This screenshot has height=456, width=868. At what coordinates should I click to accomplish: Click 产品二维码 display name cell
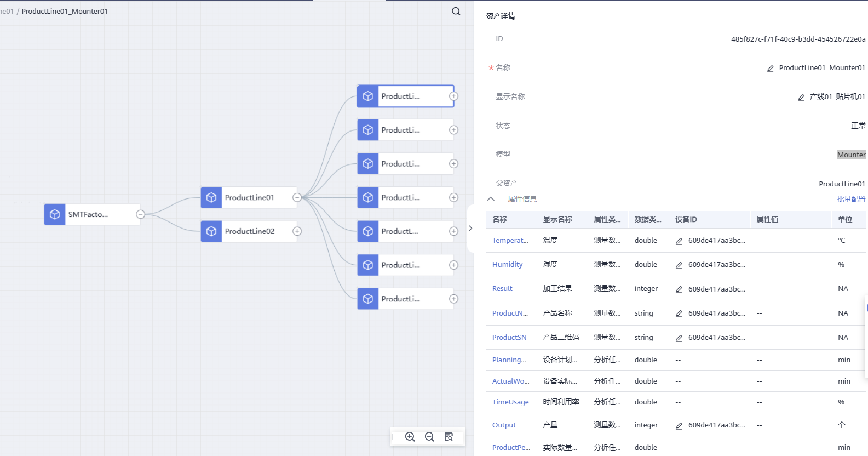coord(561,337)
